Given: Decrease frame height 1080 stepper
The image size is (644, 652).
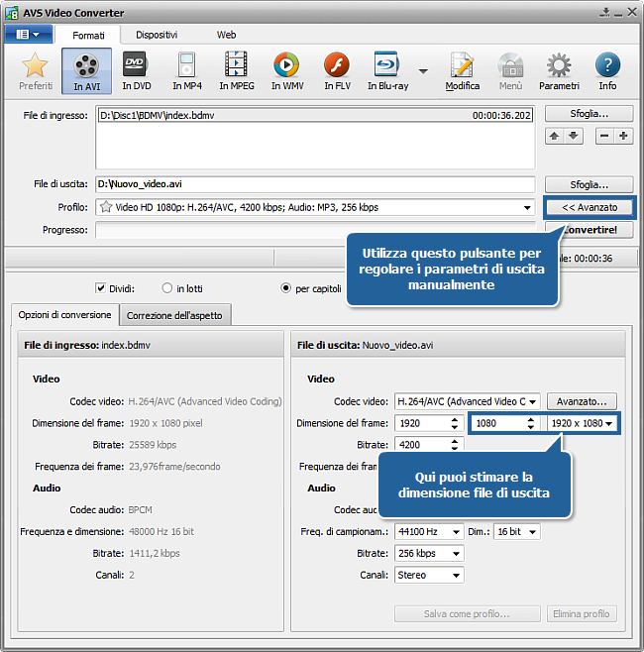Looking at the screenshot, I should coord(531,427).
